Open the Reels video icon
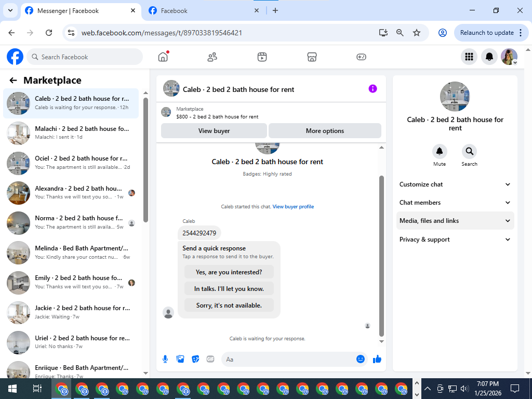This screenshot has width=532, height=399. tap(262, 57)
